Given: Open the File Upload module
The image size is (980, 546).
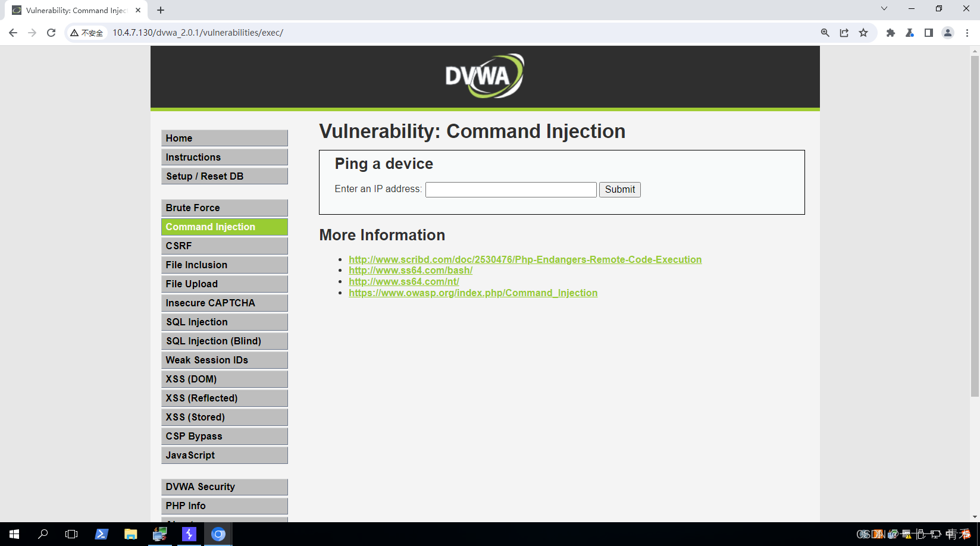Looking at the screenshot, I should (224, 284).
